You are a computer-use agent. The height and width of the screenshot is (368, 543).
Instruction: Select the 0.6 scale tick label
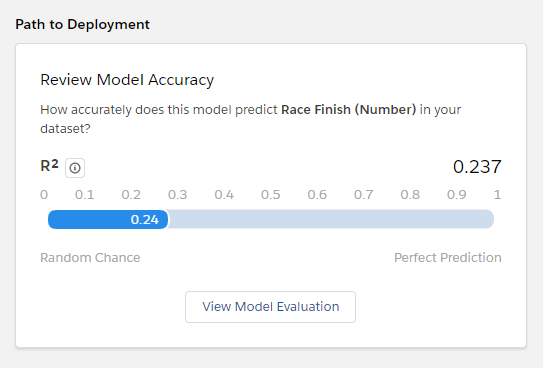click(317, 195)
